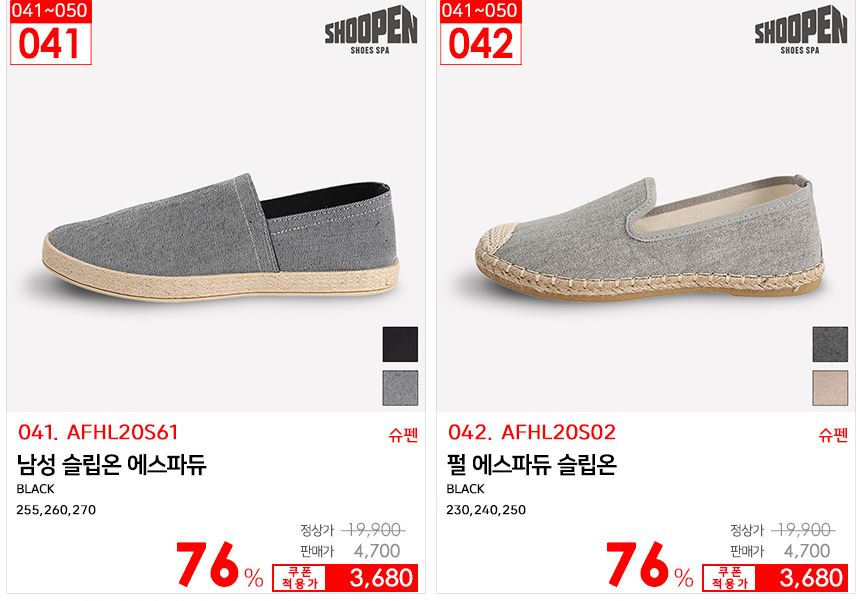The image size is (856, 601).
Task: Pick the dark charcoal swatch for item 042
Action: pos(830,344)
